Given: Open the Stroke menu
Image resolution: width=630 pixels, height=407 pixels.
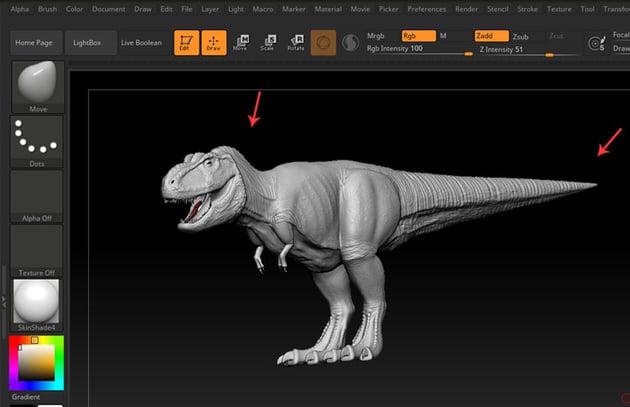Looking at the screenshot, I should [x=528, y=9].
